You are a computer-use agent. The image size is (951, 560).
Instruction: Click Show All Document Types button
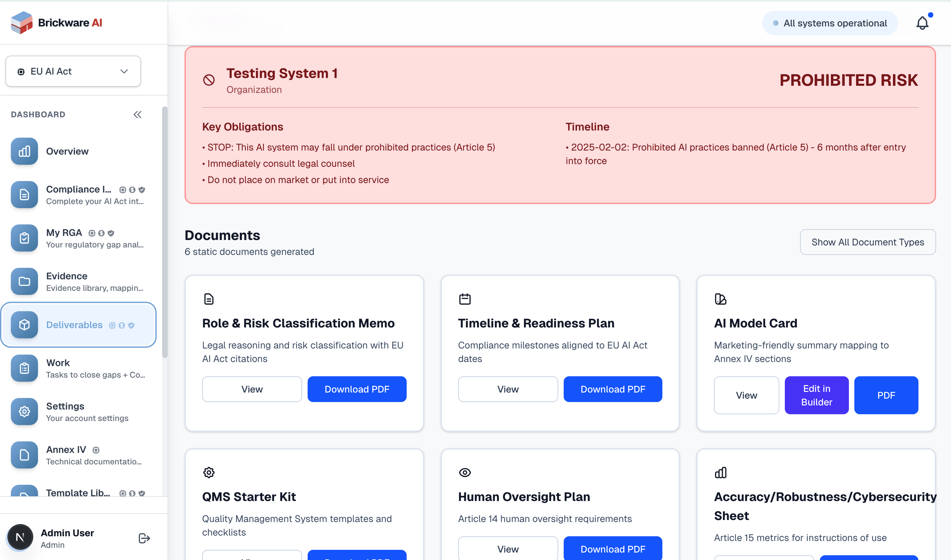point(868,242)
